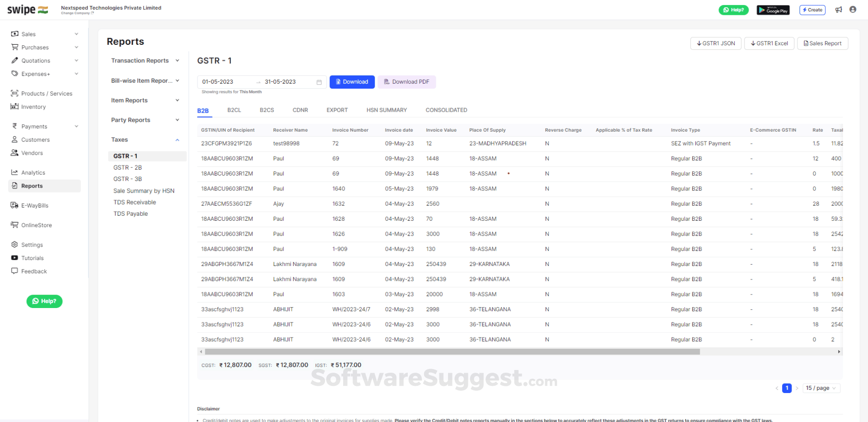Click the announcements megaphone icon
This screenshot has width=868, height=422.
point(839,9)
